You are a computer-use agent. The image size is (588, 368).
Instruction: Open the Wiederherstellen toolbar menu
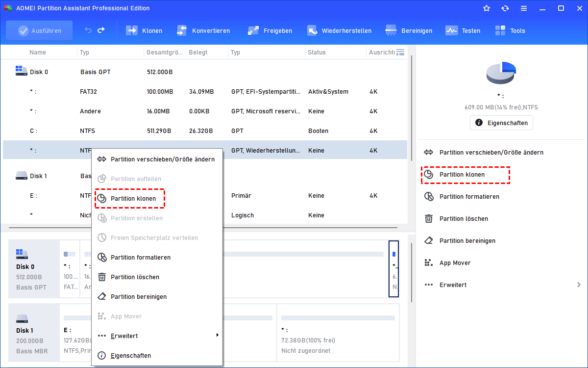point(339,30)
